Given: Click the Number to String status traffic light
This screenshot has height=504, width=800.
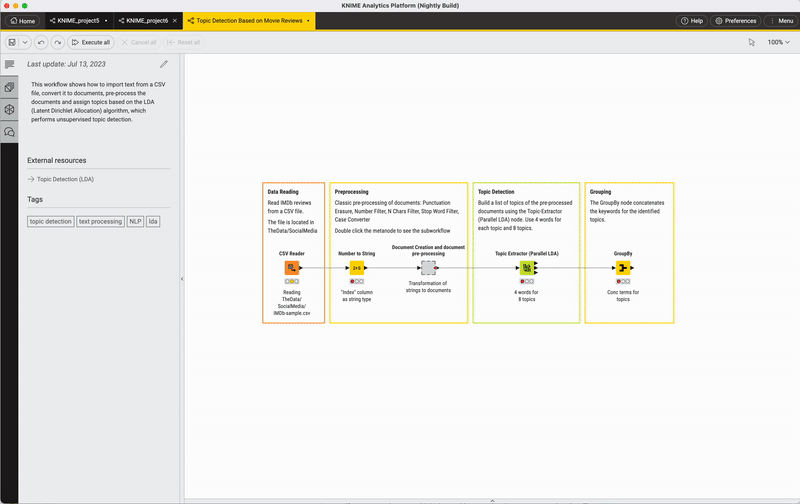Looking at the screenshot, I should pyautogui.click(x=357, y=282).
